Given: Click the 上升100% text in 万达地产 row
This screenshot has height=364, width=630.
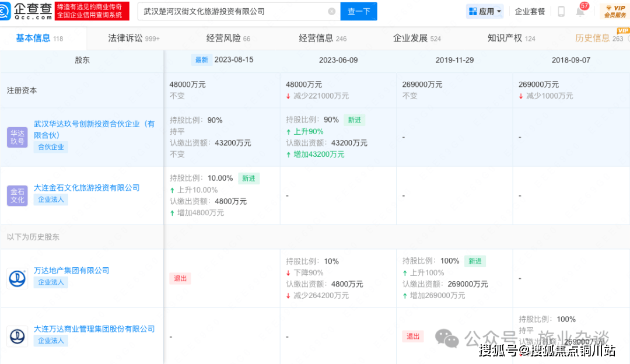Looking at the screenshot, I should coord(426,273).
